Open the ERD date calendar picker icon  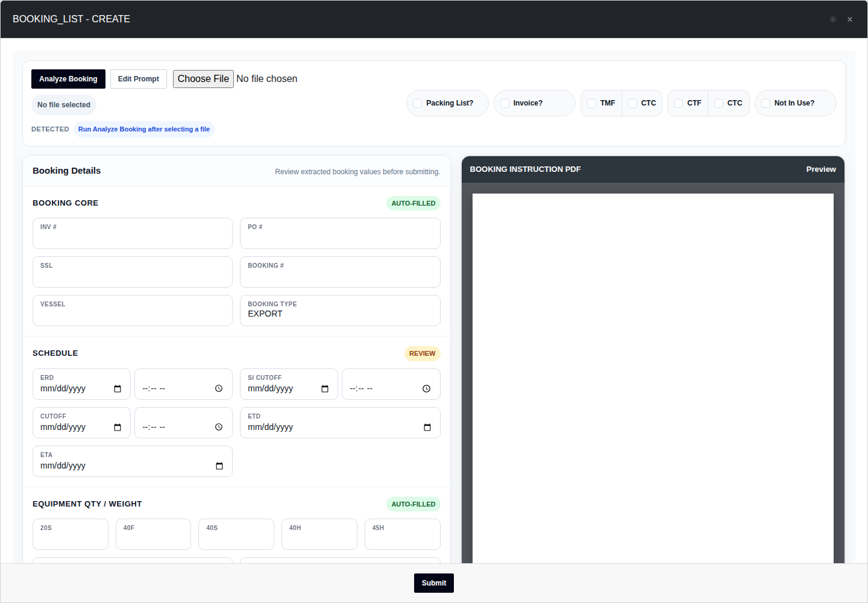(x=118, y=388)
